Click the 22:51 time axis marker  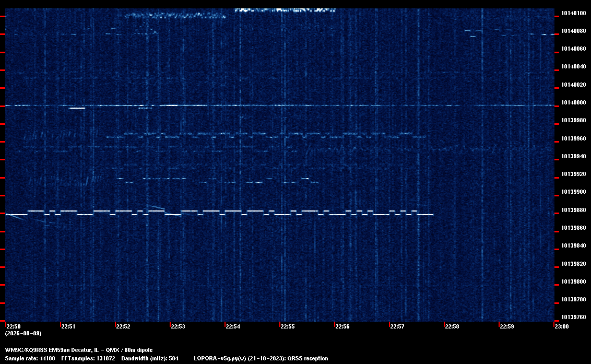[68, 326]
